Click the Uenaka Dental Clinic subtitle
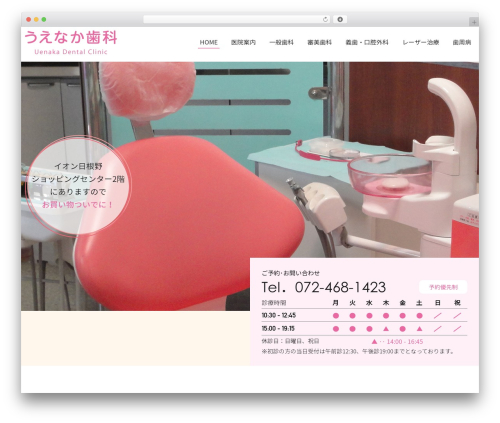Viewport: 500px width, 423px height. click(x=71, y=52)
